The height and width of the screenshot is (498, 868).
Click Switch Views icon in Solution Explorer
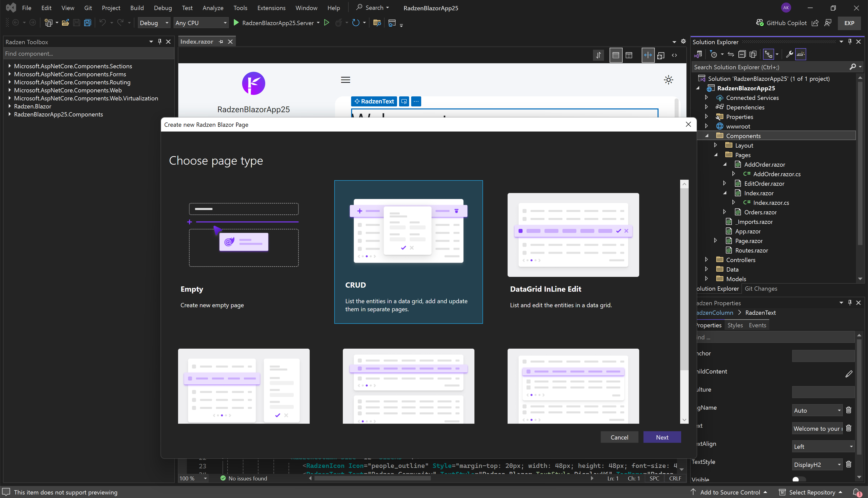(x=698, y=54)
